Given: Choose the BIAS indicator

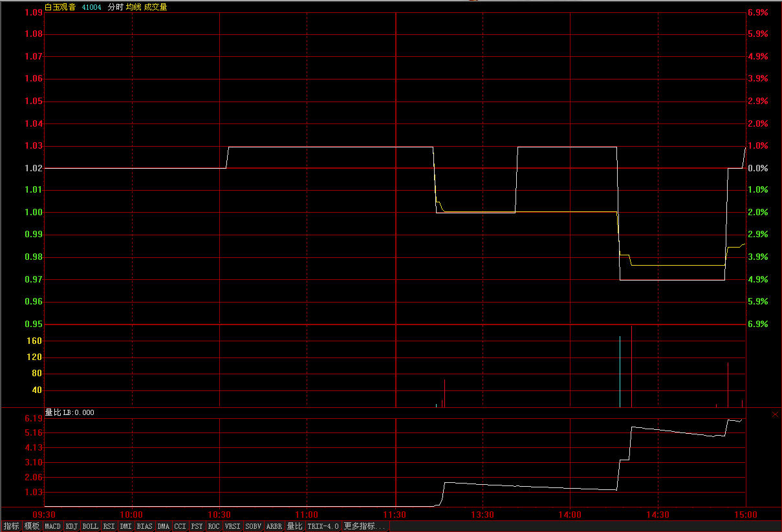Looking at the screenshot, I should [145, 526].
